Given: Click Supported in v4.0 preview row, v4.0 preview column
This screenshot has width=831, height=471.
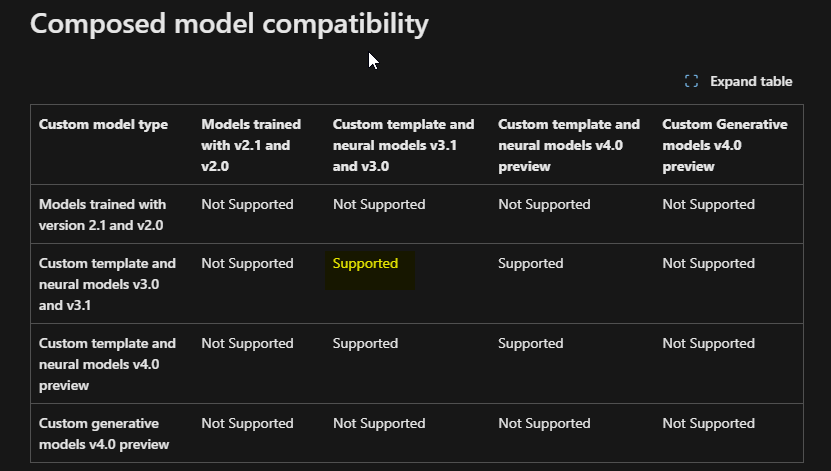Looking at the screenshot, I should pyautogui.click(x=531, y=343).
